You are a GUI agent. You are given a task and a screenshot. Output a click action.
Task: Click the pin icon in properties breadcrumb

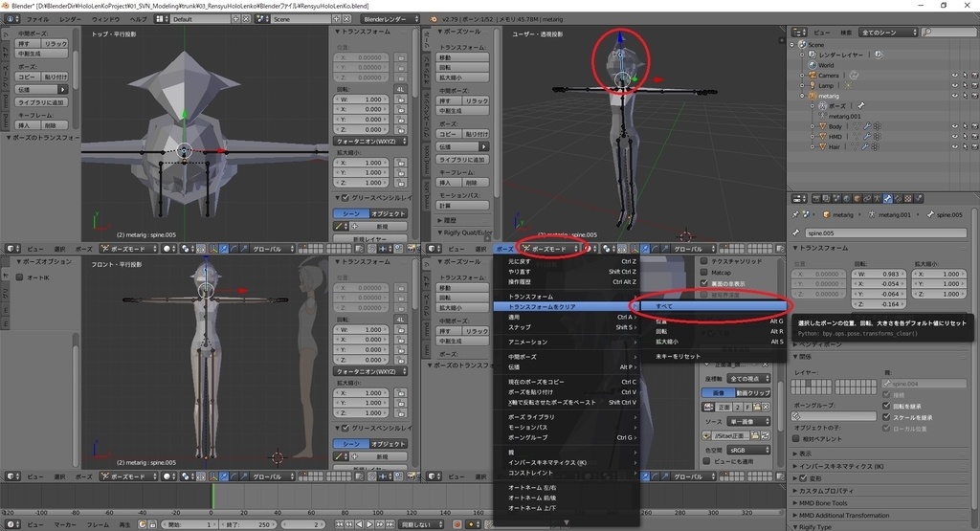click(x=795, y=214)
